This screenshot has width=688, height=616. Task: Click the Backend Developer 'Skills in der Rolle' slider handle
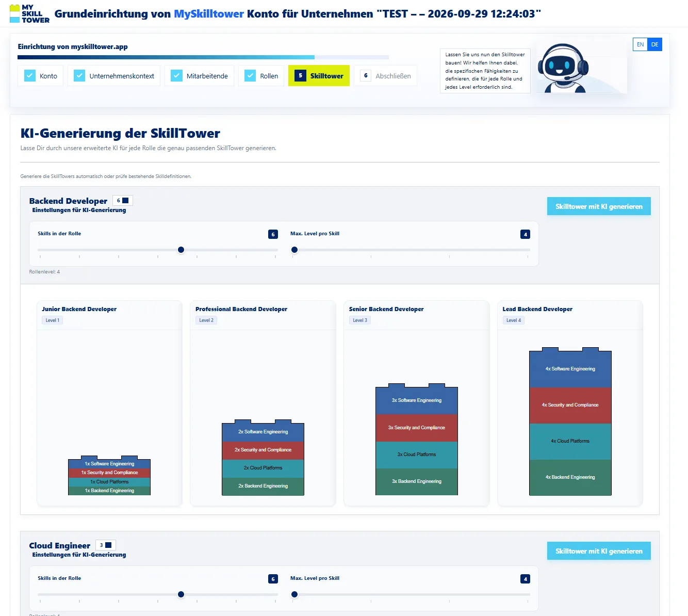181,250
